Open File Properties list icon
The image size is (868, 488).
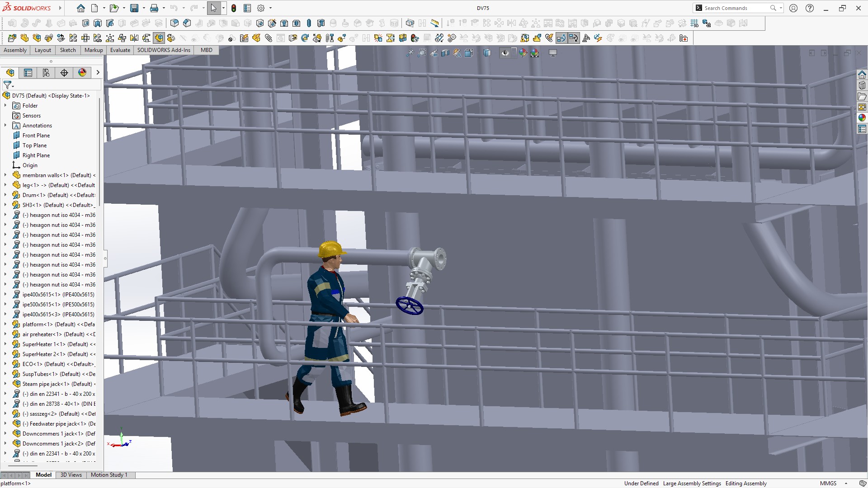(247, 8)
